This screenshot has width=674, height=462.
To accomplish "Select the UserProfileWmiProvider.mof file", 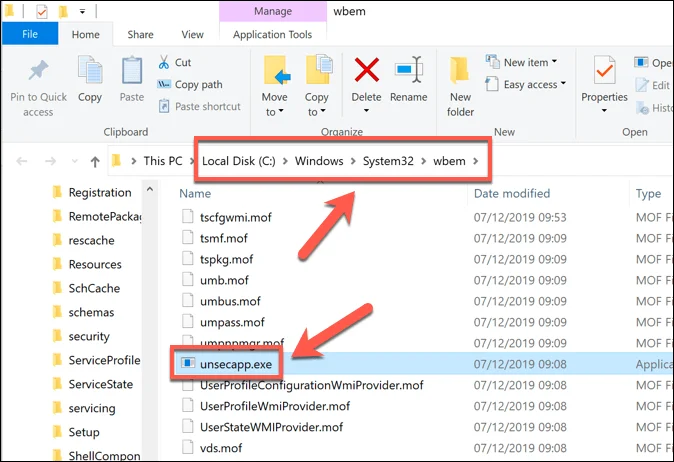I will coord(266,406).
